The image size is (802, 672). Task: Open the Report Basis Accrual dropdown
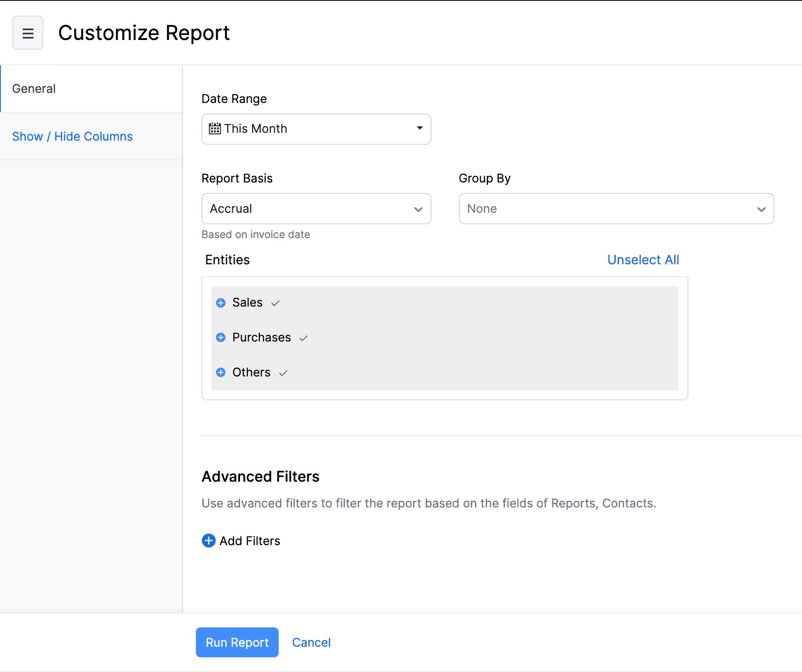pyautogui.click(x=316, y=209)
